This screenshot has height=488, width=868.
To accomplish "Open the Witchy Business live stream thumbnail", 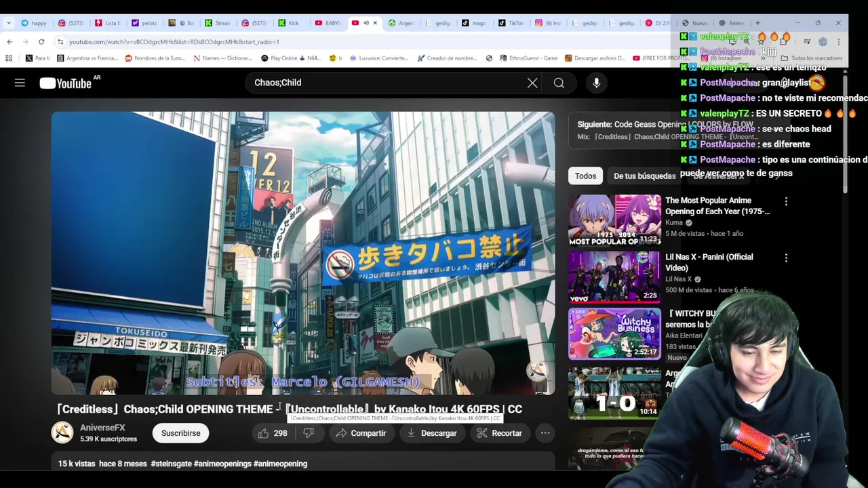I will [x=614, y=333].
